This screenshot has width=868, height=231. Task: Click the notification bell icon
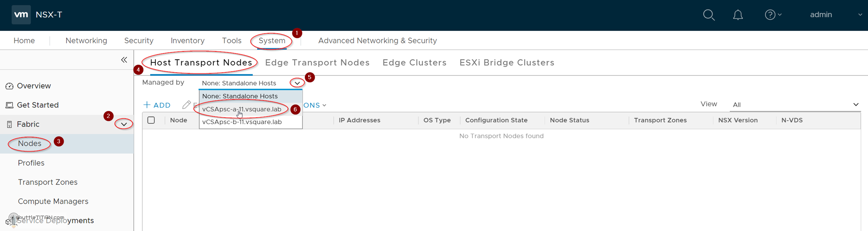[738, 15]
